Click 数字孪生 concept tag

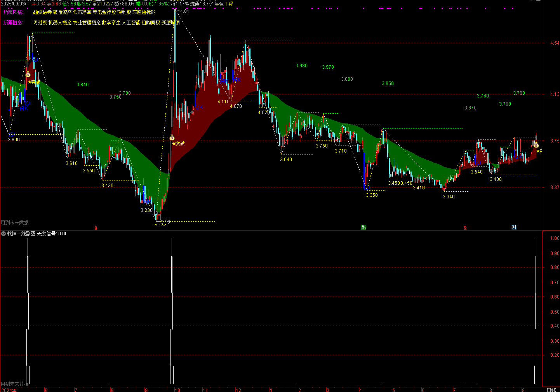pos(111,23)
